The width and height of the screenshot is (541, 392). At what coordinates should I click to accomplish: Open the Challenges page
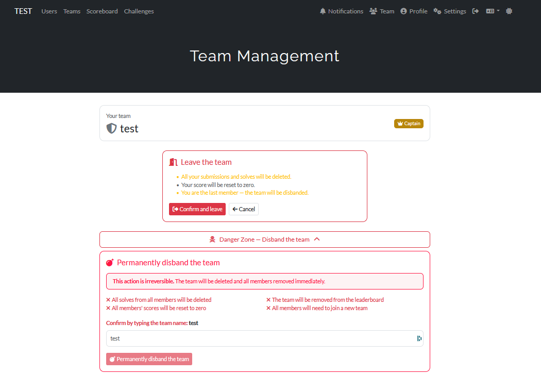tap(139, 11)
